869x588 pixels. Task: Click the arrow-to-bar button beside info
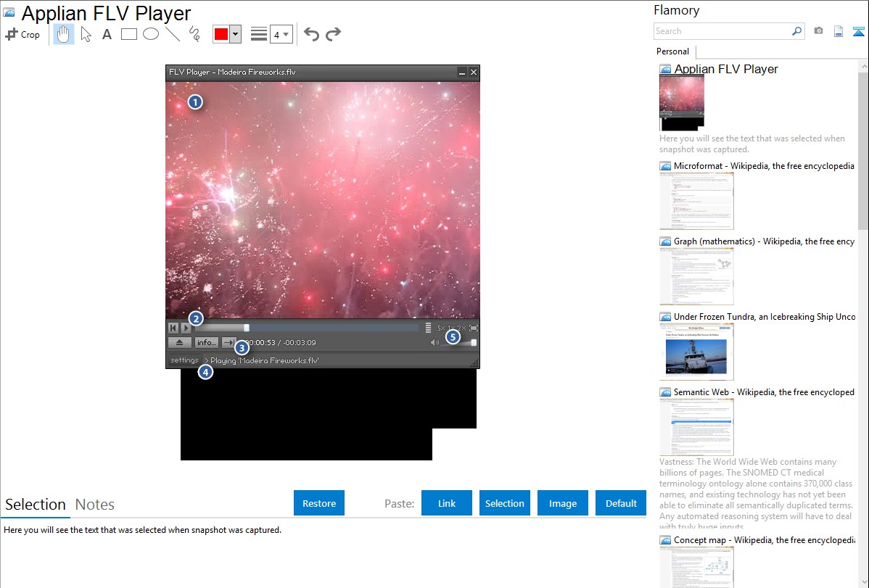coord(228,342)
